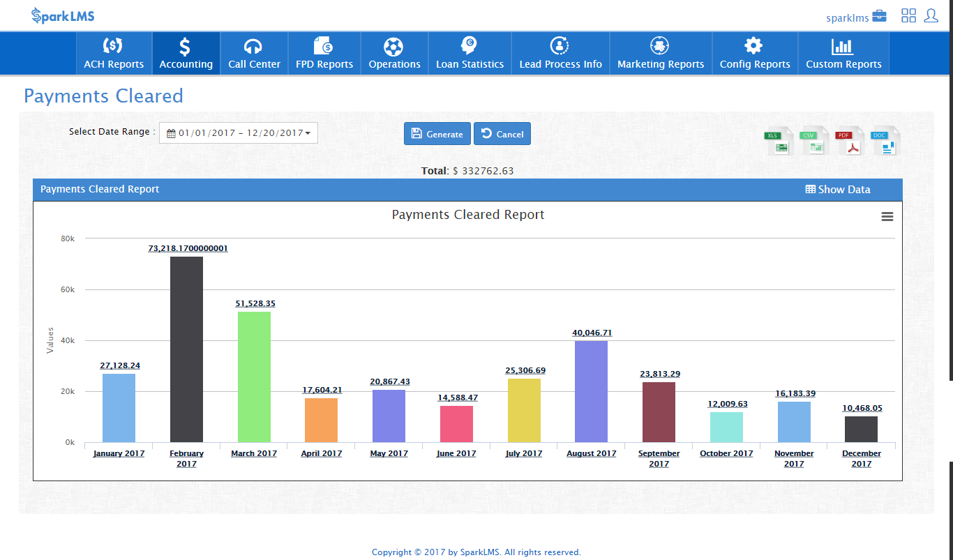Open the Call Center menu
The height and width of the screenshot is (560, 953).
pos(254,53)
